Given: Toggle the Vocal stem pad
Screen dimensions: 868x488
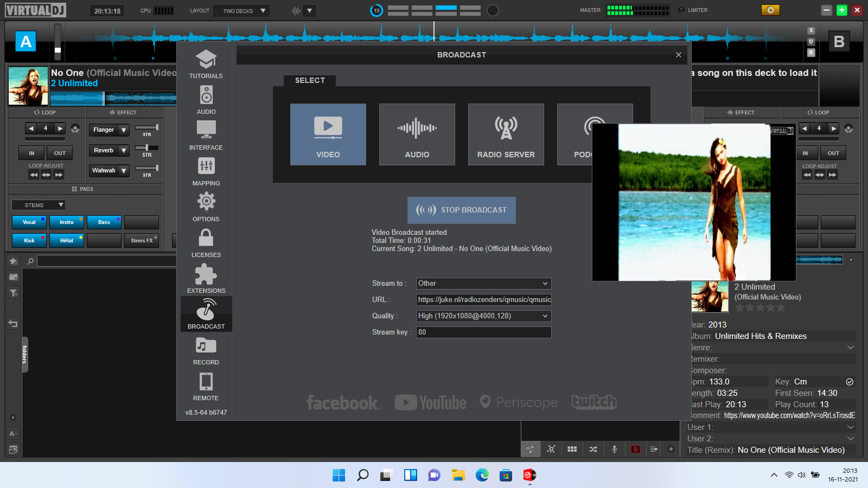Looking at the screenshot, I should coord(29,222).
